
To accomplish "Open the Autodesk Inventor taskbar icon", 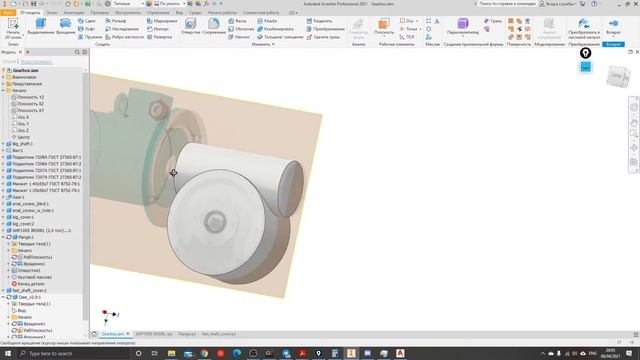I will (x=351, y=353).
